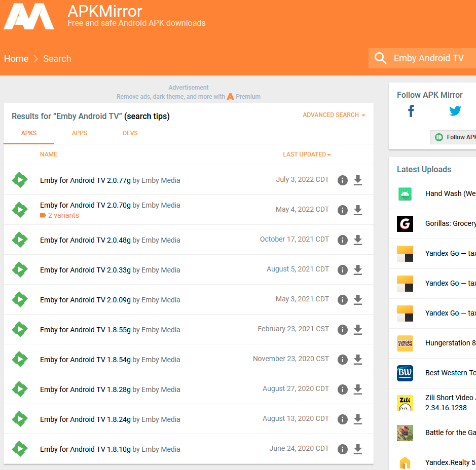Download Emby for Android TV 2.0.09g
The width and height of the screenshot is (476, 470).
point(358,300)
